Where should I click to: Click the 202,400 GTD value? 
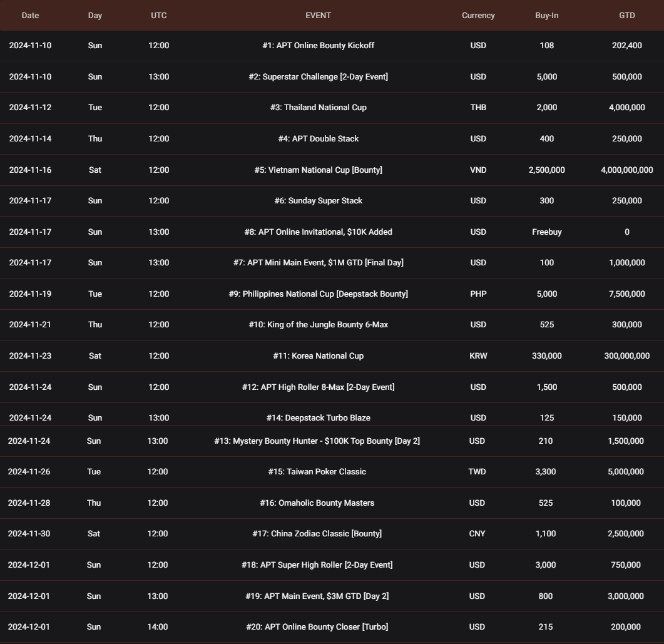626,45
